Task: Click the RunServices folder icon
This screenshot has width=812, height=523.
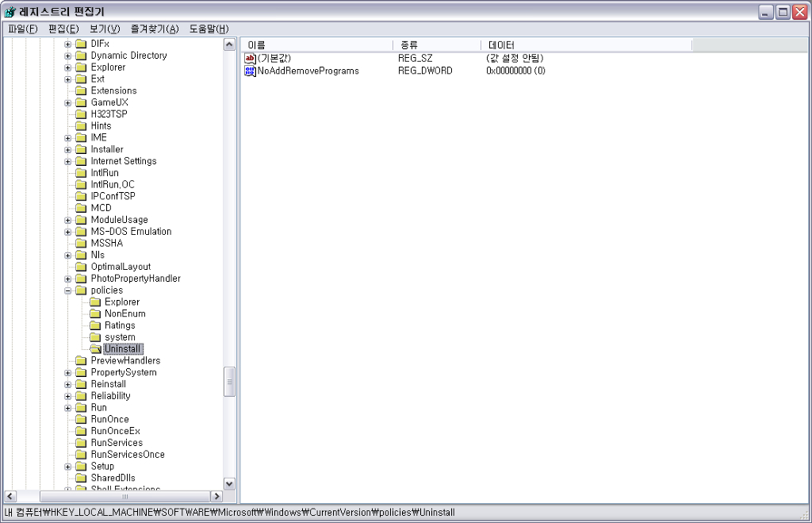Action: (81, 443)
